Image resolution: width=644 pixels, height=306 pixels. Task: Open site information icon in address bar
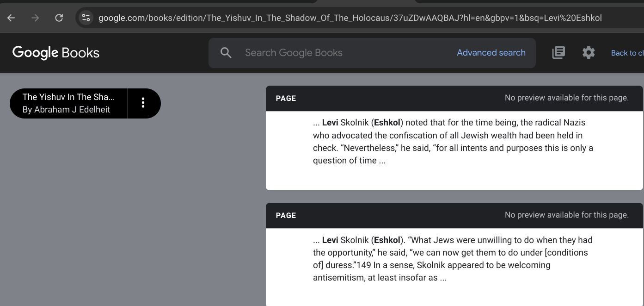tap(86, 18)
